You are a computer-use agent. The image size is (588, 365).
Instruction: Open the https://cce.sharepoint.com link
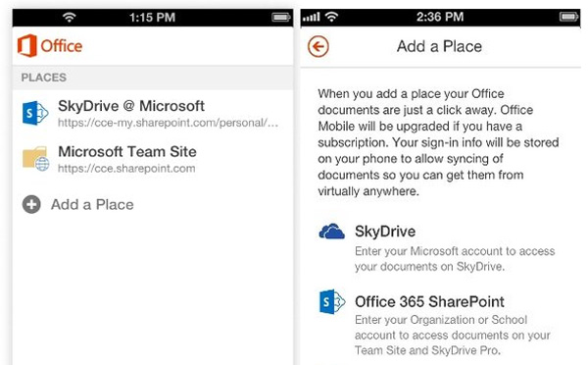[126, 168]
